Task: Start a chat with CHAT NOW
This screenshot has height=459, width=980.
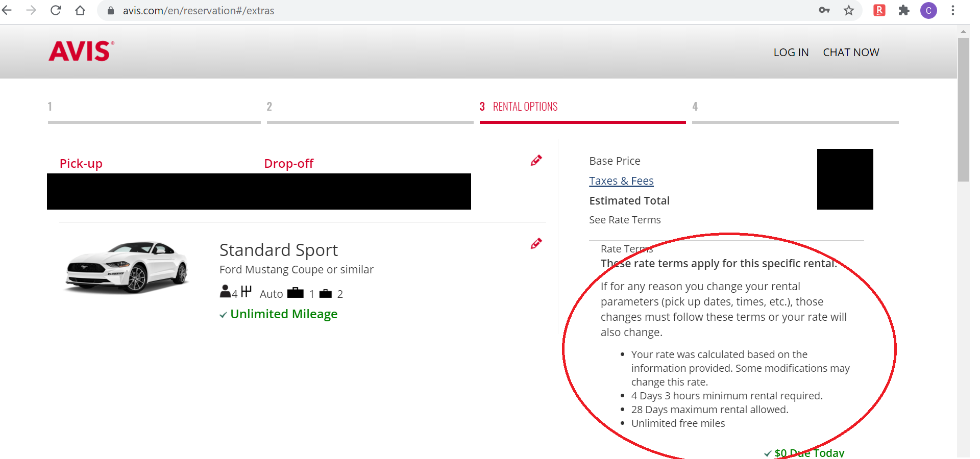Action: pos(851,53)
